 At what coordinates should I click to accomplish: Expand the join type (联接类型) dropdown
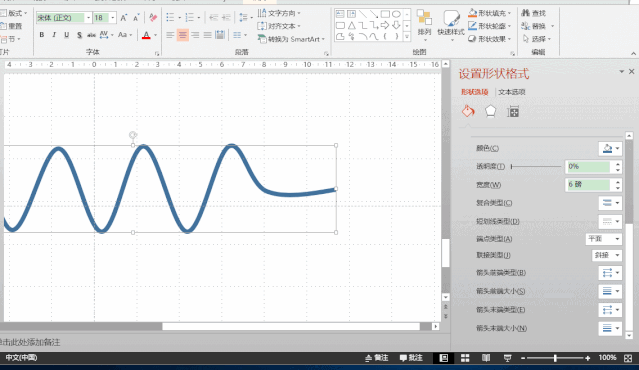[x=606, y=255]
